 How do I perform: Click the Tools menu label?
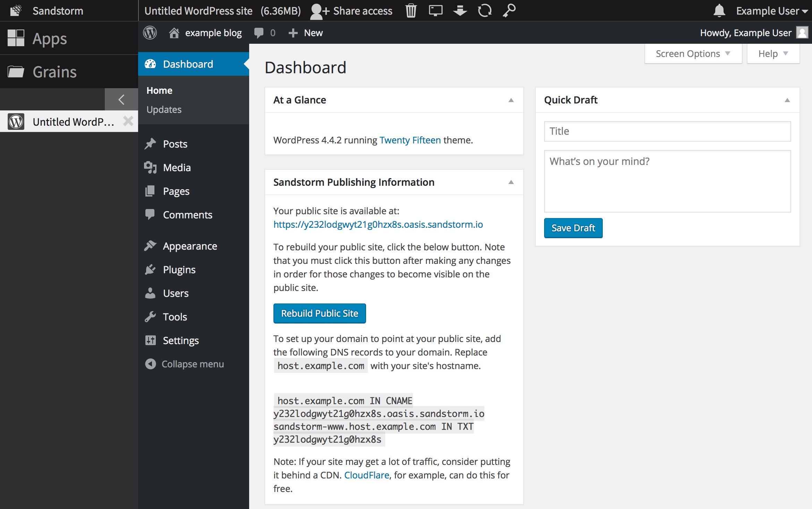pos(175,317)
